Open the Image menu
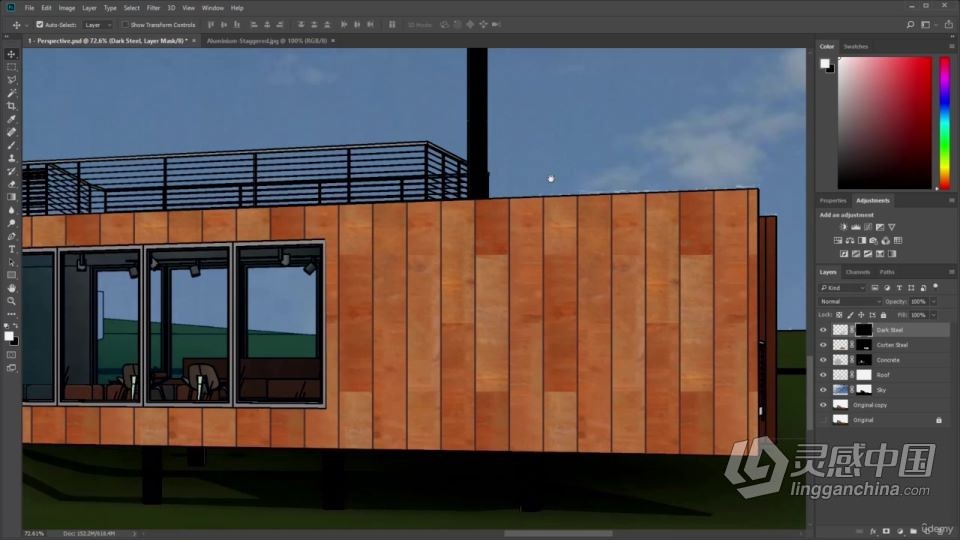The height and width of the screenshot is (540, 960). pos(67,8)
